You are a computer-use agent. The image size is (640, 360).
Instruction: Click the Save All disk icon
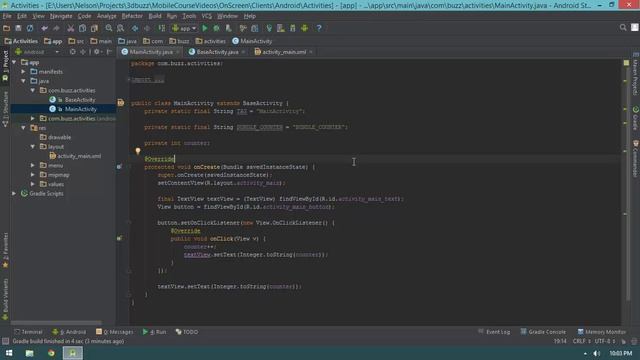click(18, 28)
